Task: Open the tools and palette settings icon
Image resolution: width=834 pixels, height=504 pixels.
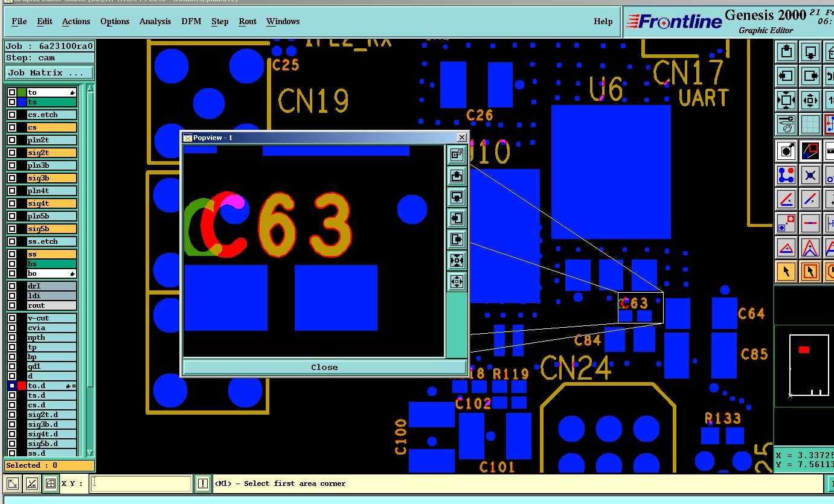Action: click(786, 124)
